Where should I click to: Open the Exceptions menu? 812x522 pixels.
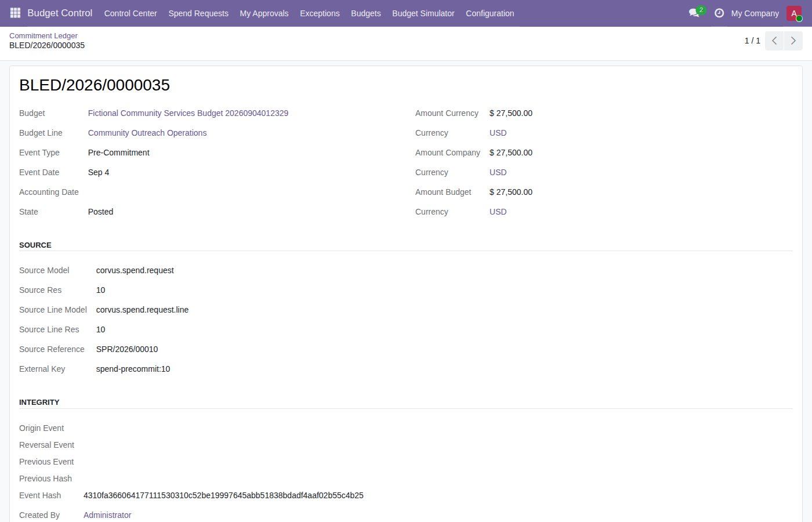pos(320,13)
